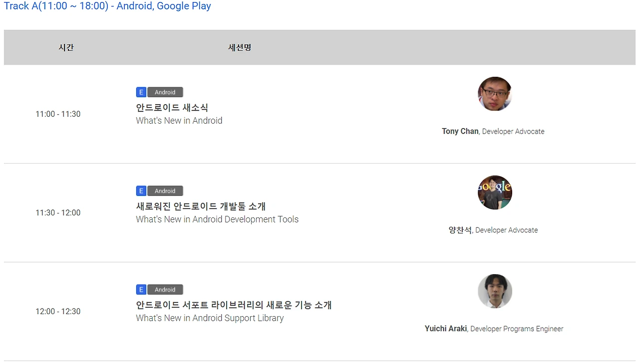
Task: Click 양찬석's Google profile picture
Action: 494,192
